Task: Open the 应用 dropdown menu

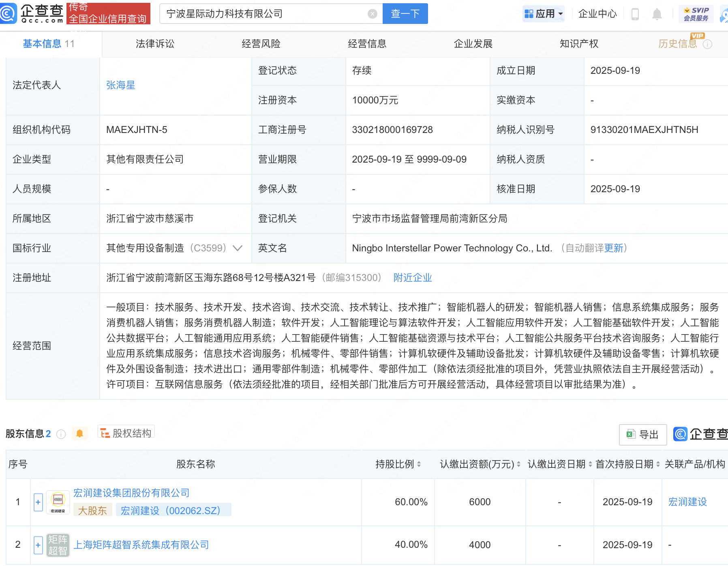Action: (x=544, y=14)
